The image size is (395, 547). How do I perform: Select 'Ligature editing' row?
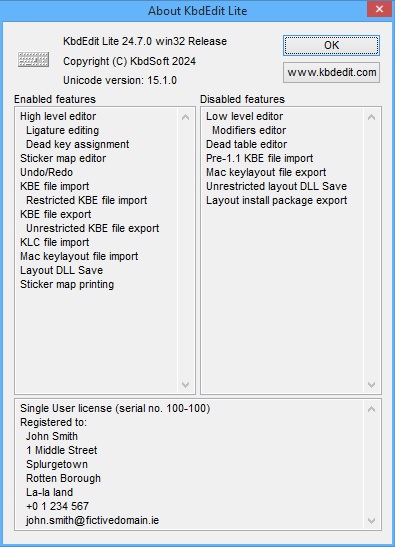point(62,130)
